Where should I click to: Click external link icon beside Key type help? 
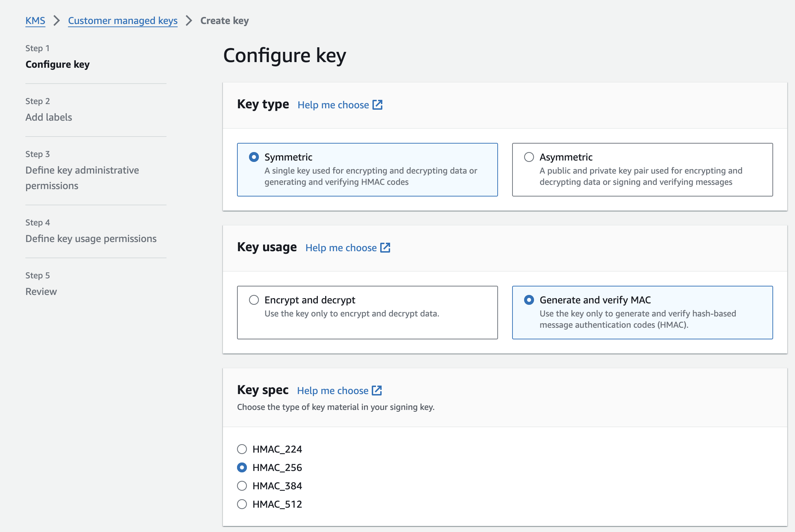pos(377,105)
